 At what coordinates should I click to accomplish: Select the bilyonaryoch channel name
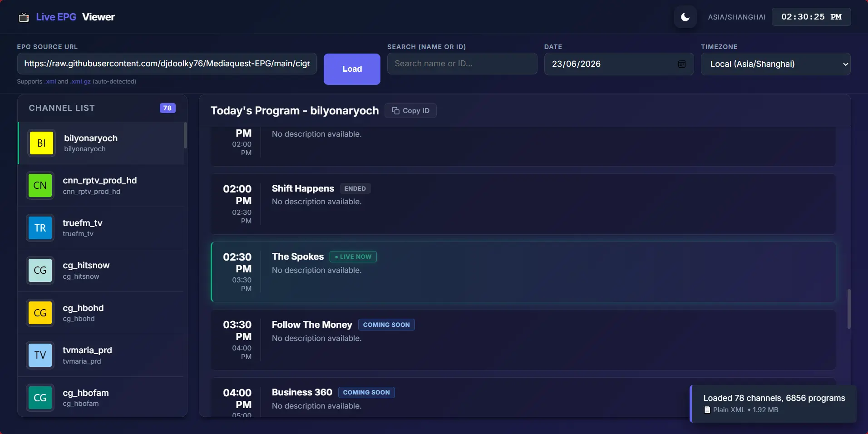click(x=91, y=138)
